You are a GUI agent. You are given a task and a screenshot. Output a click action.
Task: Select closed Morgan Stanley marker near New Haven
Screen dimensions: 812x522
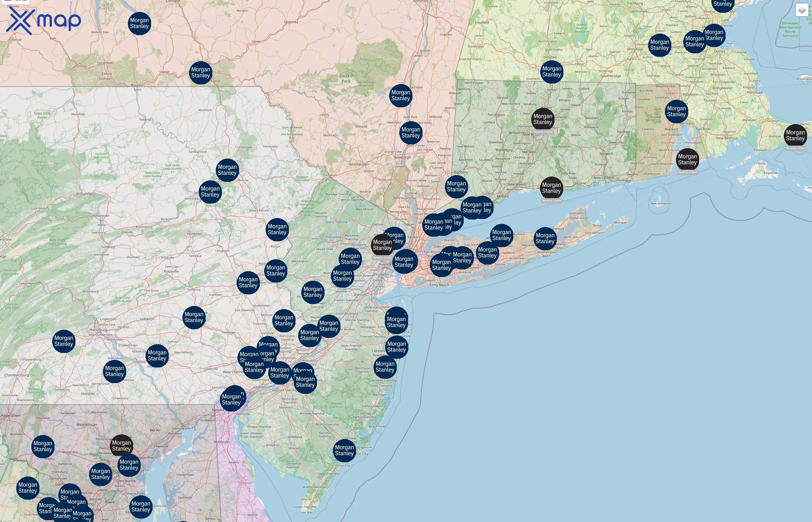coord(551,188)
